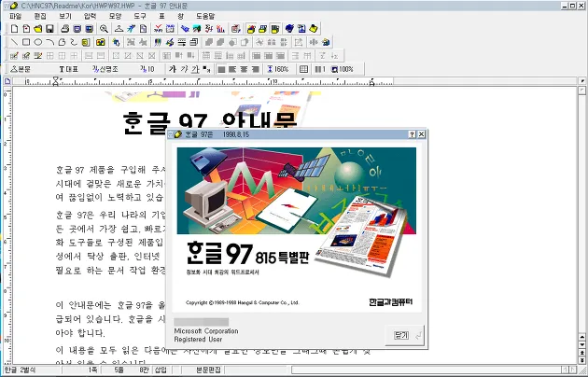Viewport: 588px width, 377px height.
Task: Click the template document icon beside New
Action: coord(26,29)
